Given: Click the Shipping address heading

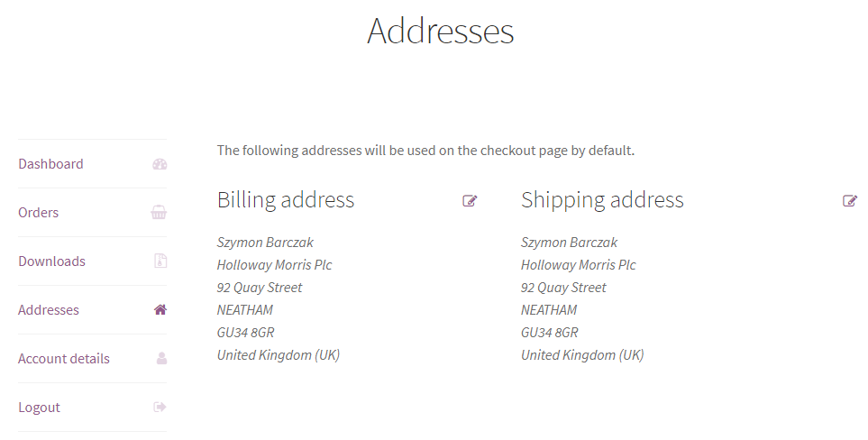Looking at the screenshot, I should click(x=602, y=200).
